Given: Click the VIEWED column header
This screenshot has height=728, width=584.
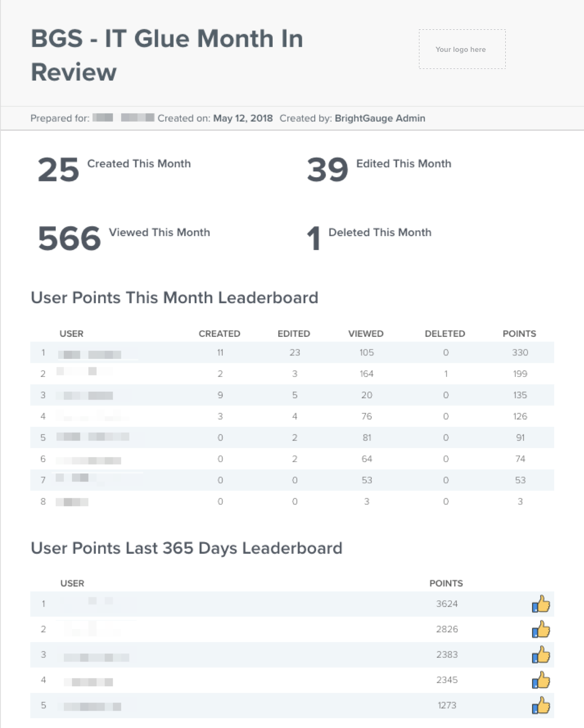Looking at the screenshot, I should pos(366,334).
